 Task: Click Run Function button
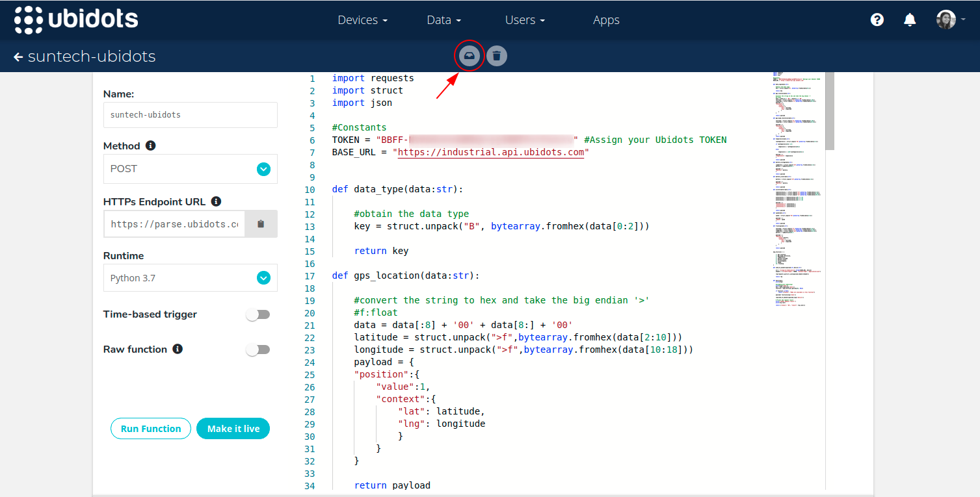151,429
